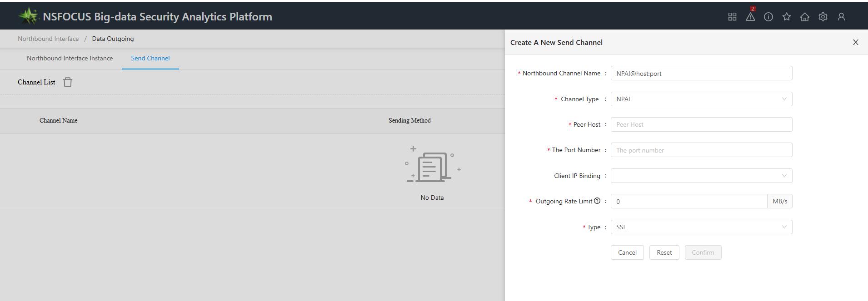
Task: Click Northbound Interface breadcrumb link
Action: coord(48,39)
